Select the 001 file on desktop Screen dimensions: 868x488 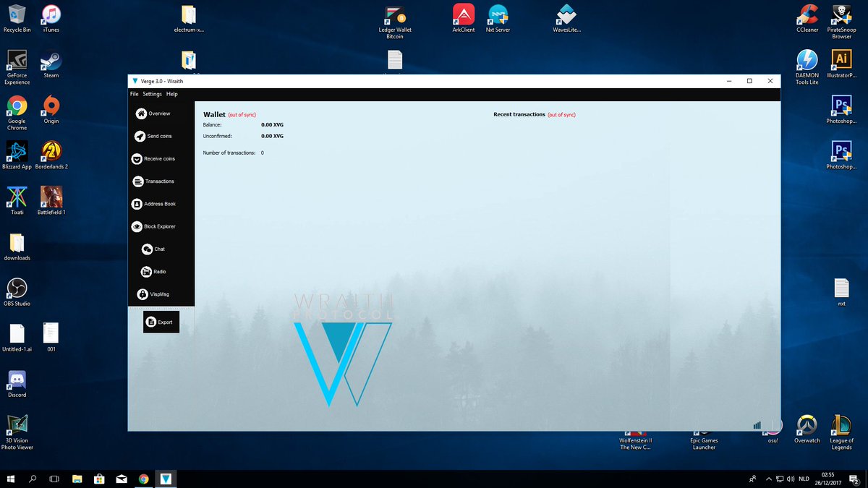pos(51,338)
